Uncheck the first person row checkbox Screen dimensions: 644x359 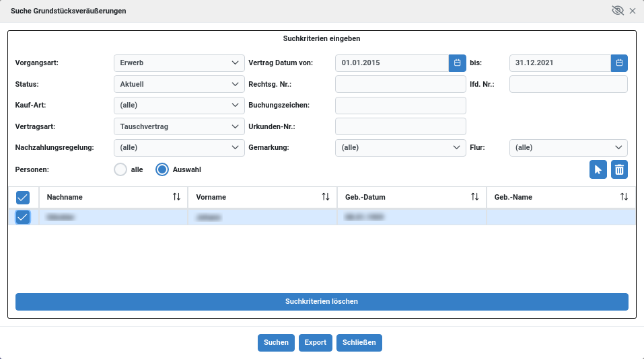(23, 217)
